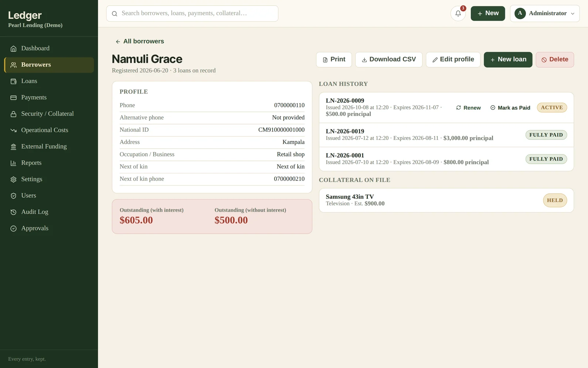This screenshot has width=588, height=368.
Task: Open loan LN-2026-0001 entry
Action: coord(446,159)
